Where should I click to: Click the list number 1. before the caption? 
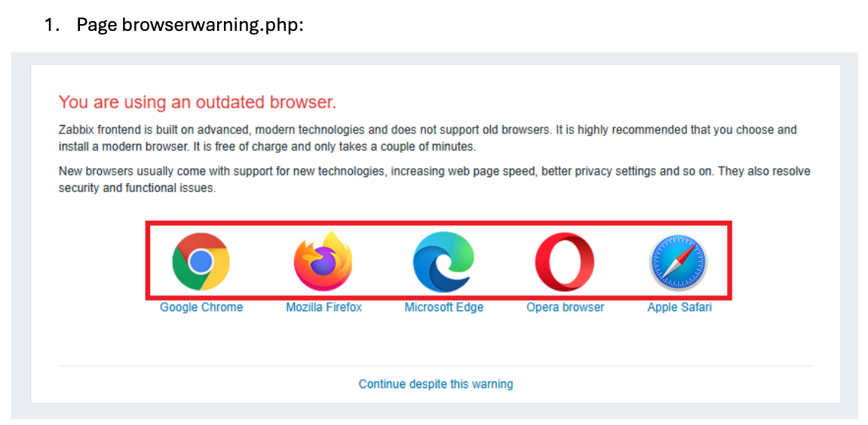coord(52,25)
